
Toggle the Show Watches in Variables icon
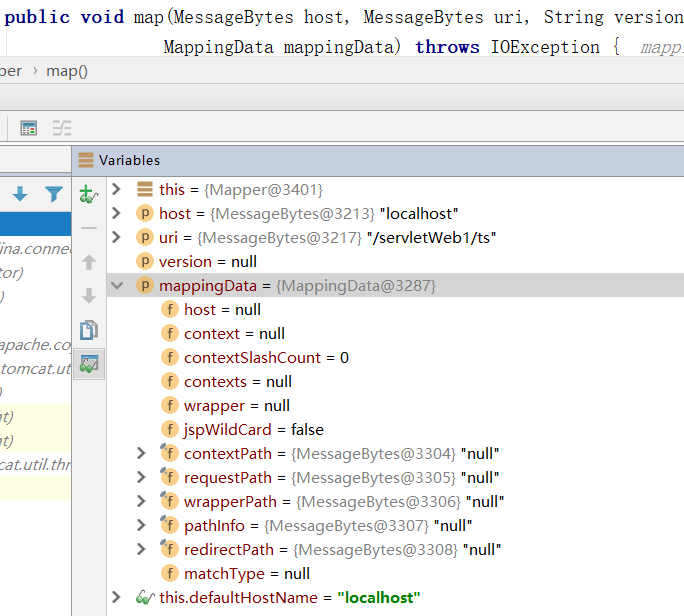coord(89,363)
